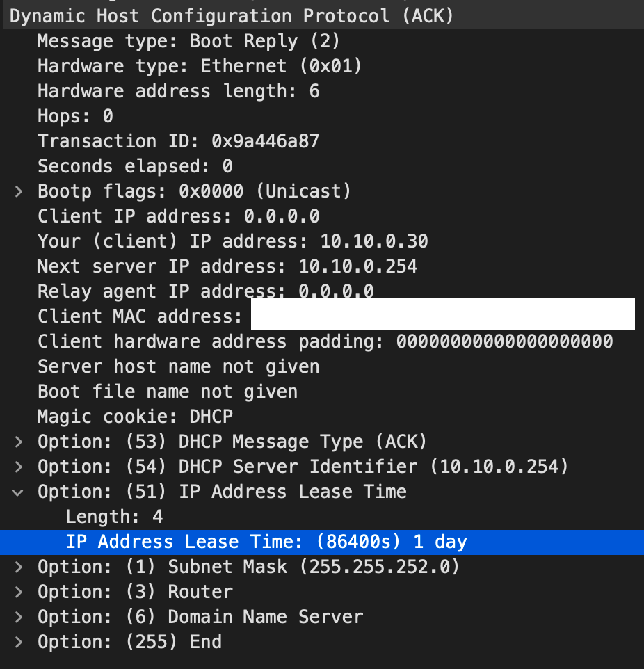Collapse Option 51 IP Address Lease Time

pos(18,492)
